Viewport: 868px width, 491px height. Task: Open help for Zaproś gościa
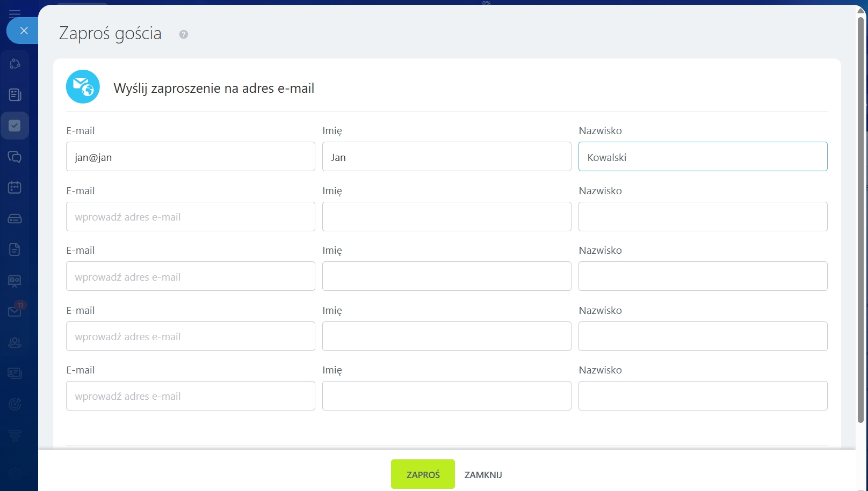pyautogui.click(x=184, y=34)
